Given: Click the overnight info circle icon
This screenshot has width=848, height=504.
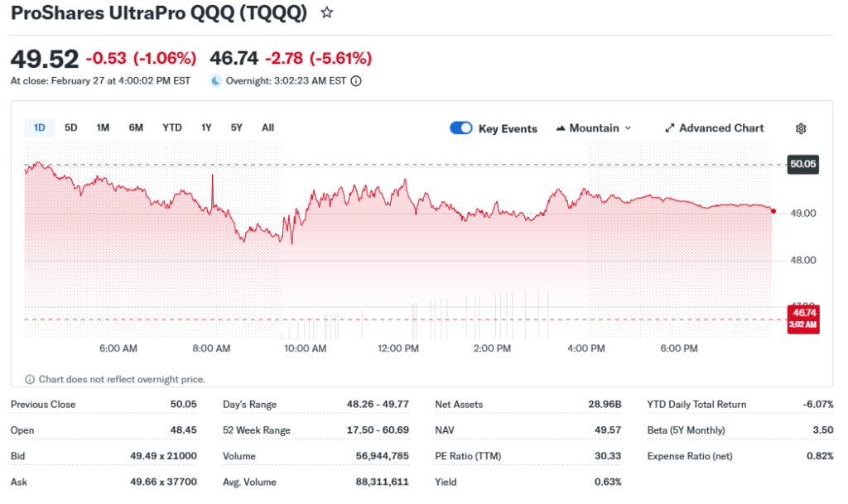Looking at the screenshot, I should [356, 81].
